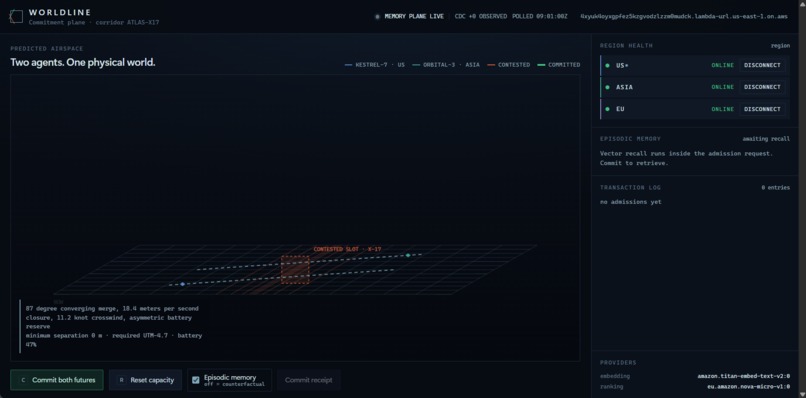The height and width of the screenshot is (398, 806).
Task: Click 'awaiting recall' status text
Action: [766, 139]
